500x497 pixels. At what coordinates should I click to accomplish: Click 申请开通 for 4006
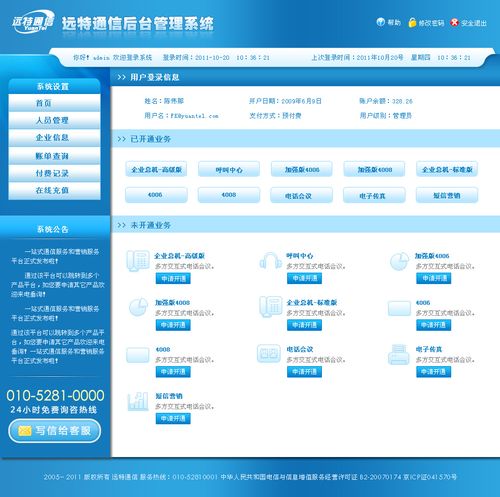tap(434, 325)
